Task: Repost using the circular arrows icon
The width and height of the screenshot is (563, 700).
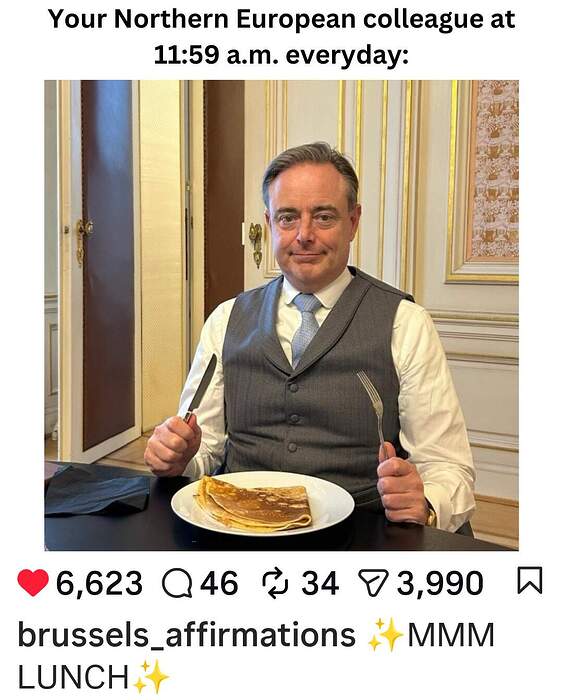Action: (275, 583)
